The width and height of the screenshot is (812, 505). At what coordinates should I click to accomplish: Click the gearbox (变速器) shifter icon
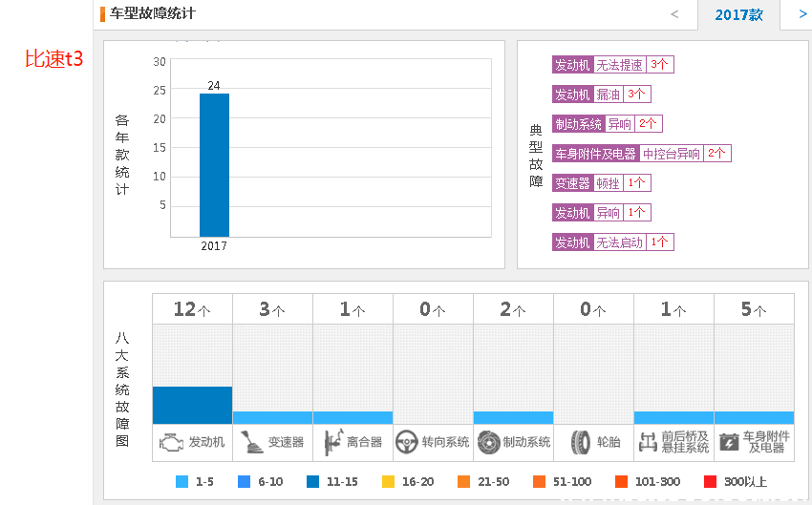coord(252,443)
